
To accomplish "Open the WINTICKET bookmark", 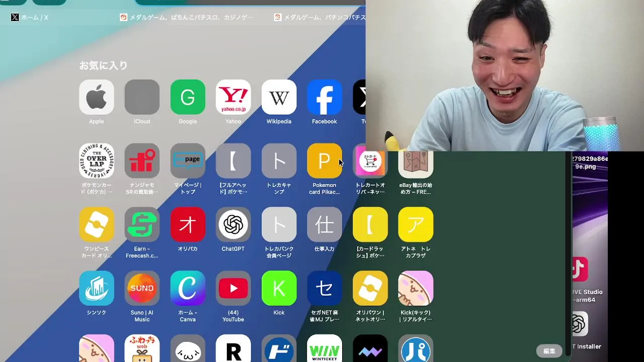I will pos(325,348).
